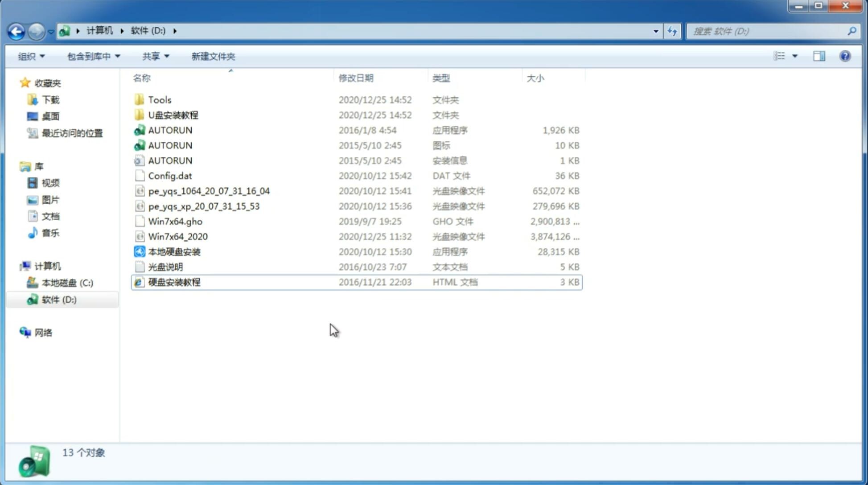Open 硬盘安装教程 HTML document
868x485 pixels.
click(174, 282)
